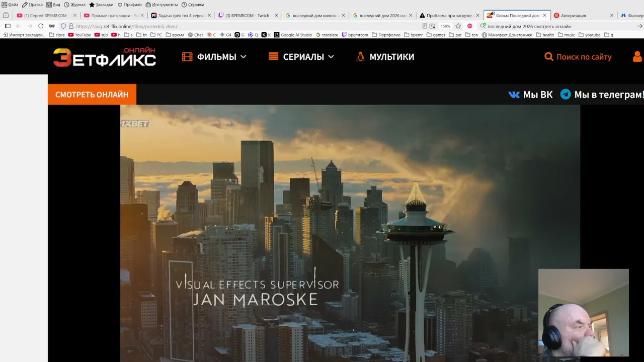Open the Манифест Донатомики bookmark
Image resolution: width=644 pixels, height=362 pixels.
[x=507, y=35]
